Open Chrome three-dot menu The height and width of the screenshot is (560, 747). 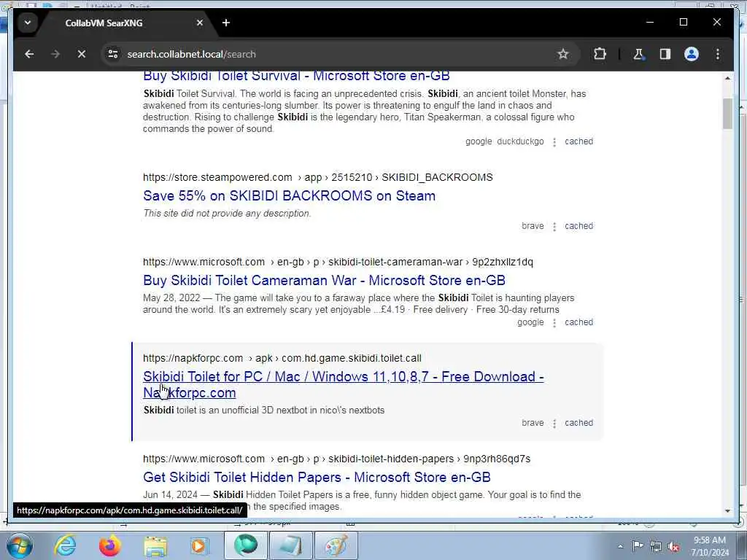[x=718, y=54]
